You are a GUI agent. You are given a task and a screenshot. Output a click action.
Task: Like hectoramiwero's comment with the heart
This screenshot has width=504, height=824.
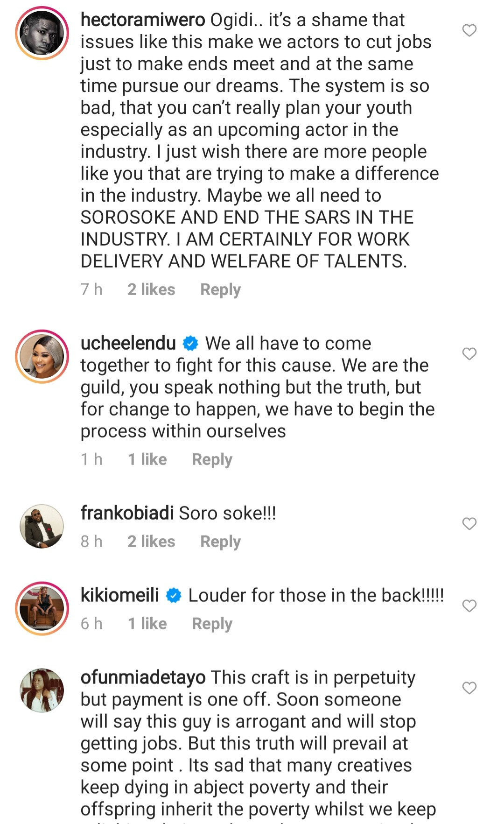pyautogui.click(x=469, y=30)
